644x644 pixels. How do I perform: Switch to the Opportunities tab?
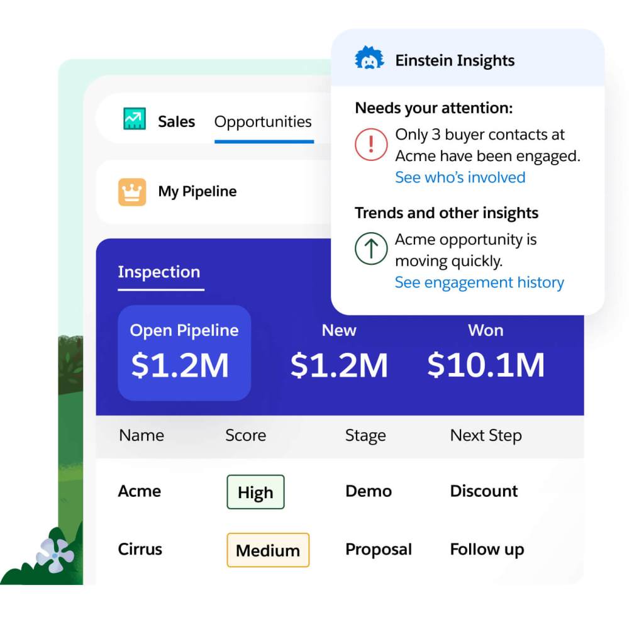[x=263, y=122]
